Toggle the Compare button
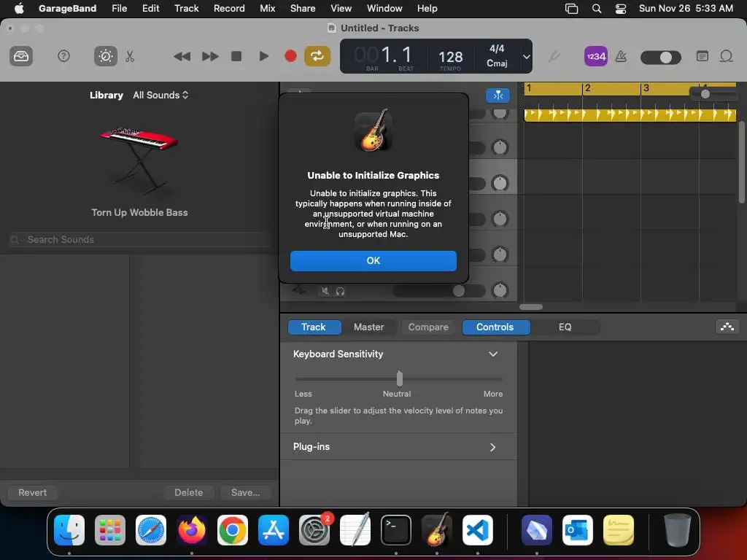Image resolution: width=747 pixels, height=560 pixels. 428,327
